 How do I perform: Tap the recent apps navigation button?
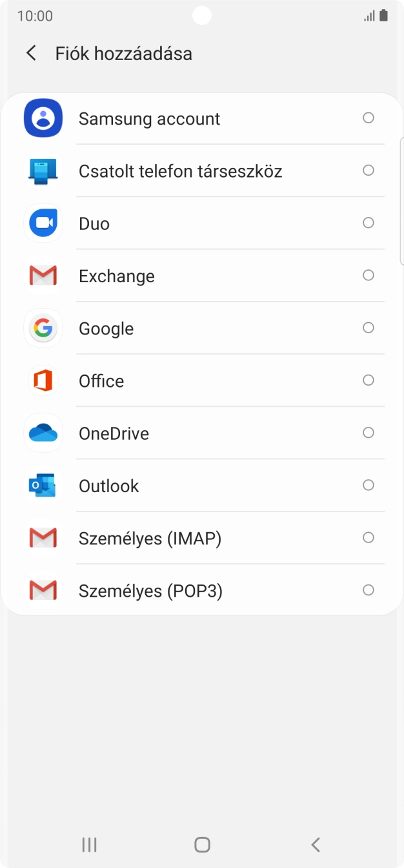(88, 844)
